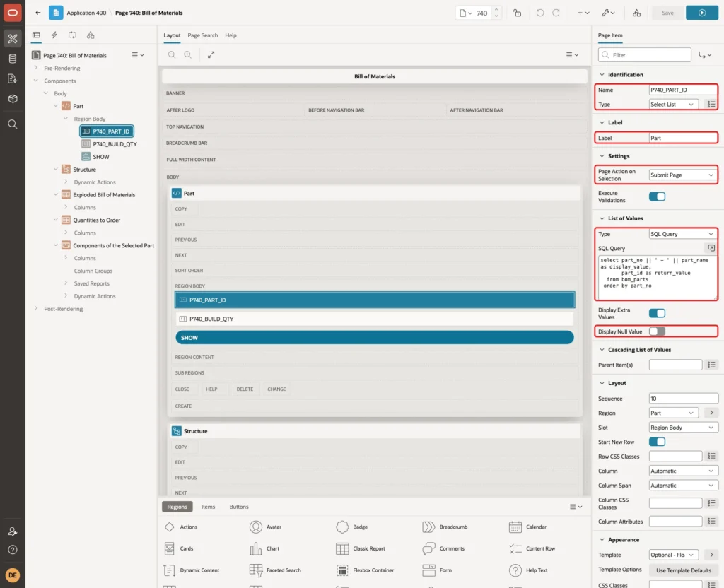This screenshot has width=724, height=588.
Task: Switch gallery to Items tab
Action: click(209, 507)
